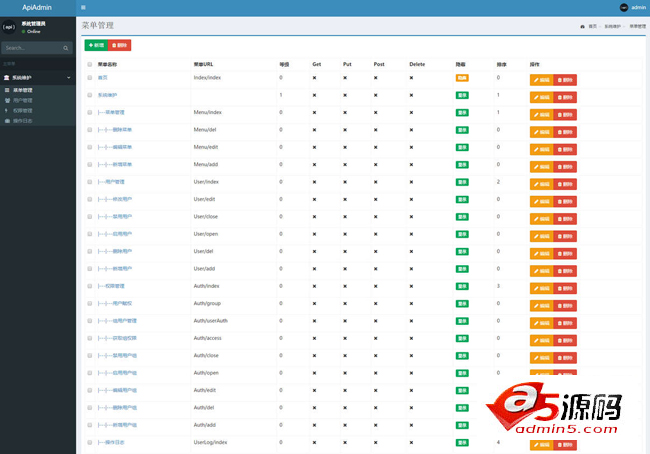Select the checkbox for the Menu/del row
Screen dimensions: 650x454
click(89, 129)
